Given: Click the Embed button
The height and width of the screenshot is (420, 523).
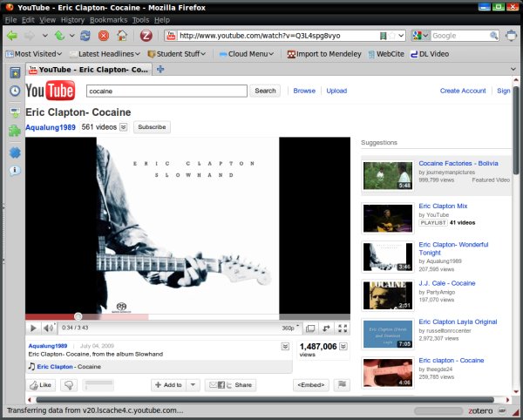Looking at the screenshot, I should tap(311, 385).
